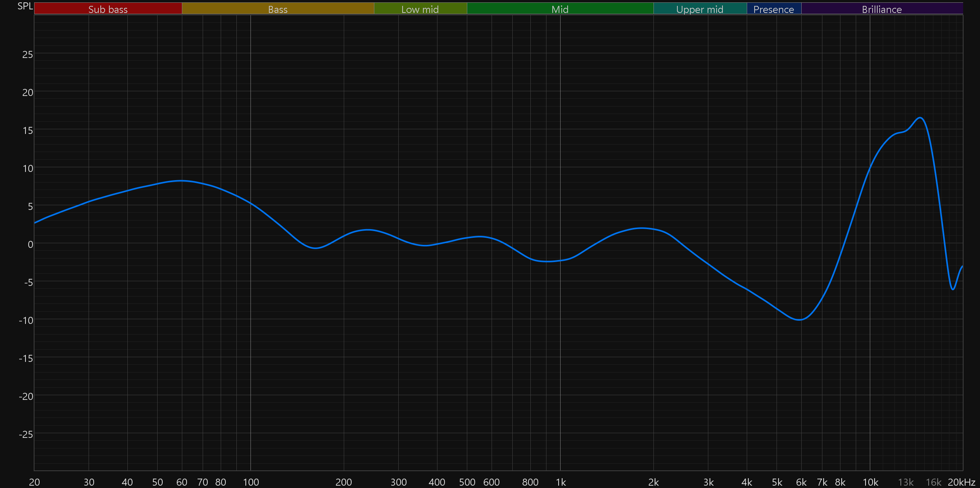Click the 25 dB label on the SPL axis
The height and width of the screenshot is (488, 980).
(27, 54)
